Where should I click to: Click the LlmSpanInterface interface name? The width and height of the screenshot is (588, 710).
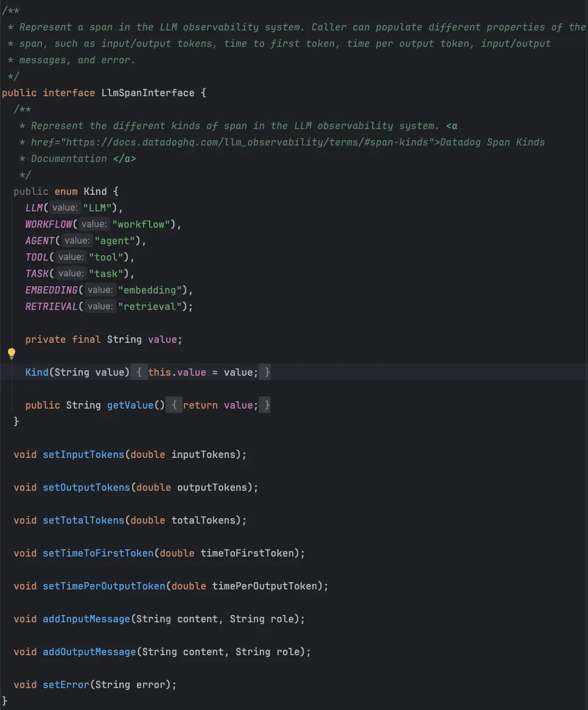point(147,93)
